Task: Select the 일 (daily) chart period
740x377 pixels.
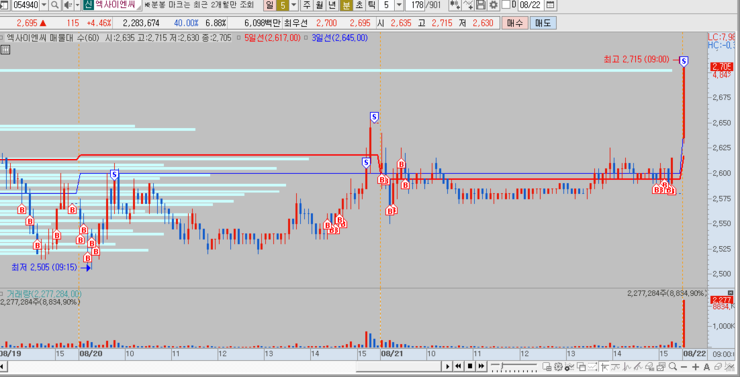Action: 270,5
